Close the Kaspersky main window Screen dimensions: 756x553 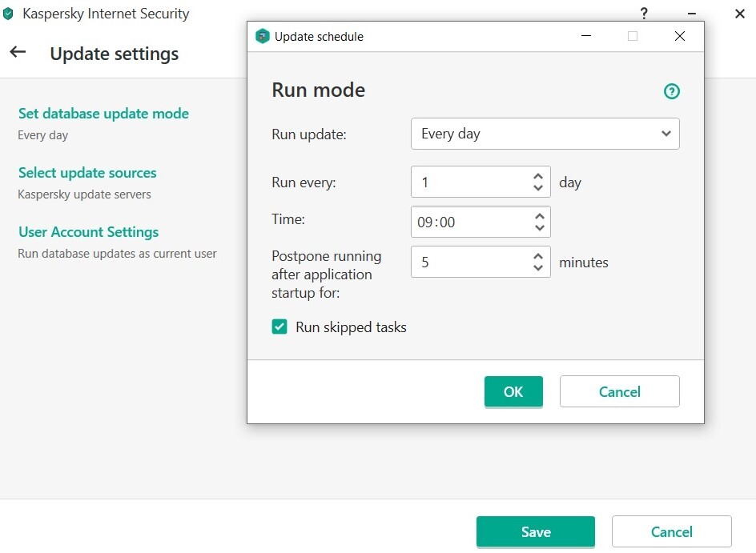[x=740, y=14]
